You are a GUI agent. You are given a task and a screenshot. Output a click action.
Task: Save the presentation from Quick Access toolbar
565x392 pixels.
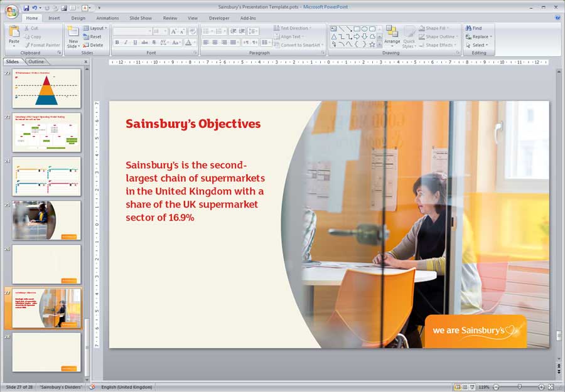(26, 8)
